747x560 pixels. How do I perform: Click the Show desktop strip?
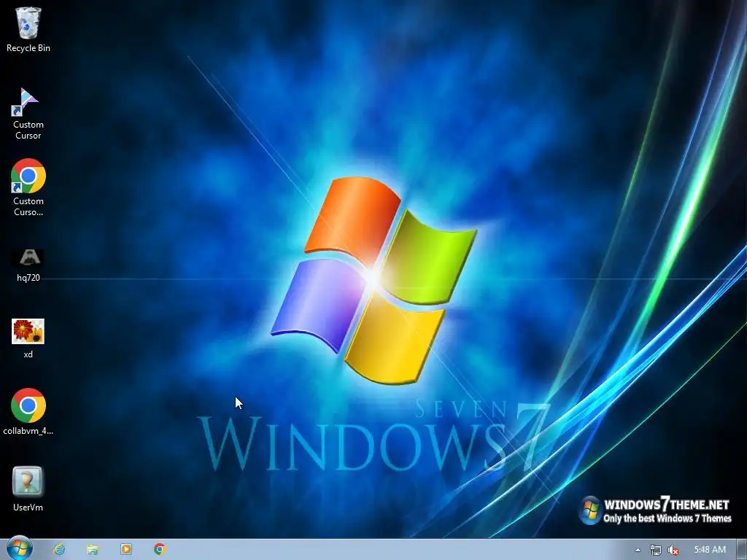(741, 550)
